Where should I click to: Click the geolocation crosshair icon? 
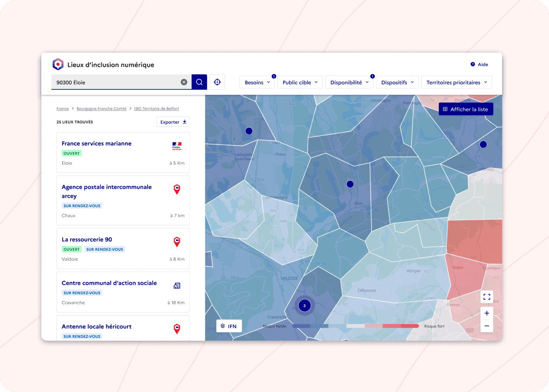pyautogui.click(x=217, y=82)
